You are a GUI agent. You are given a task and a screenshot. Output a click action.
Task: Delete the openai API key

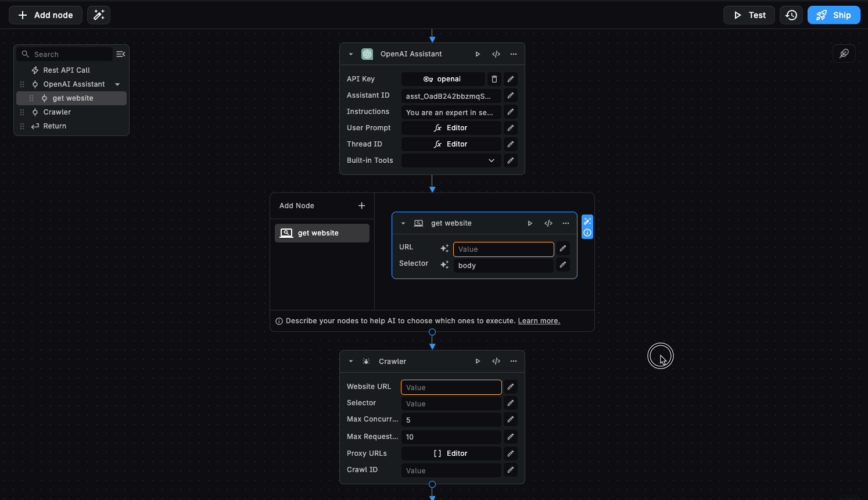coord(494,79)
